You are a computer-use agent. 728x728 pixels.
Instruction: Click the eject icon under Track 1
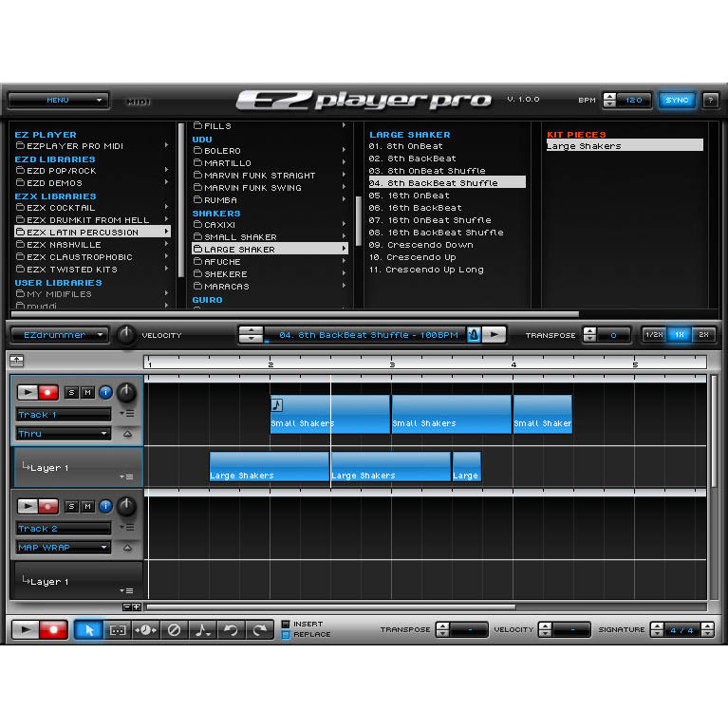pos(127,434)
